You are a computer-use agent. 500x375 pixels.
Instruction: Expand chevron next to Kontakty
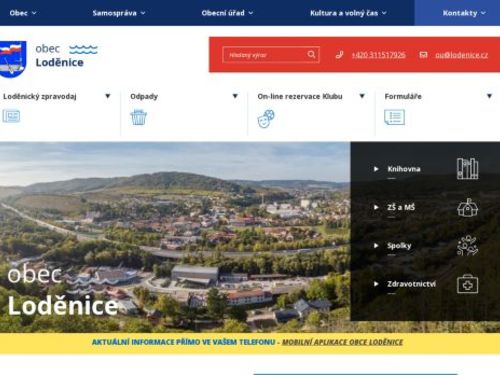tap(483, 13)
